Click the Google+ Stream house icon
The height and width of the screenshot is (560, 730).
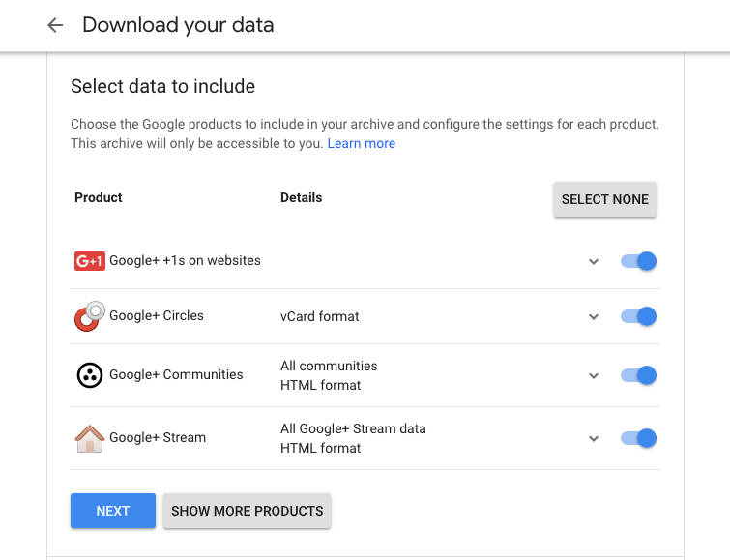coord(89,438)
